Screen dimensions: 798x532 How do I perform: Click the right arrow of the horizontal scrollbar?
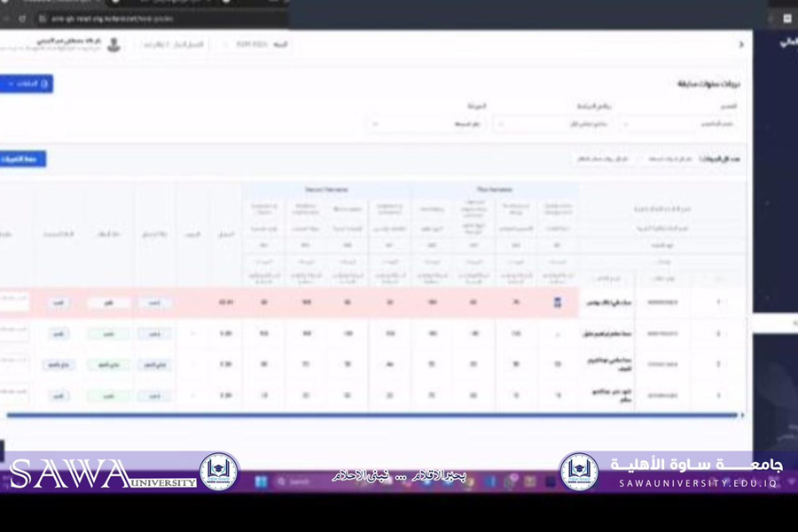point(741,415)
